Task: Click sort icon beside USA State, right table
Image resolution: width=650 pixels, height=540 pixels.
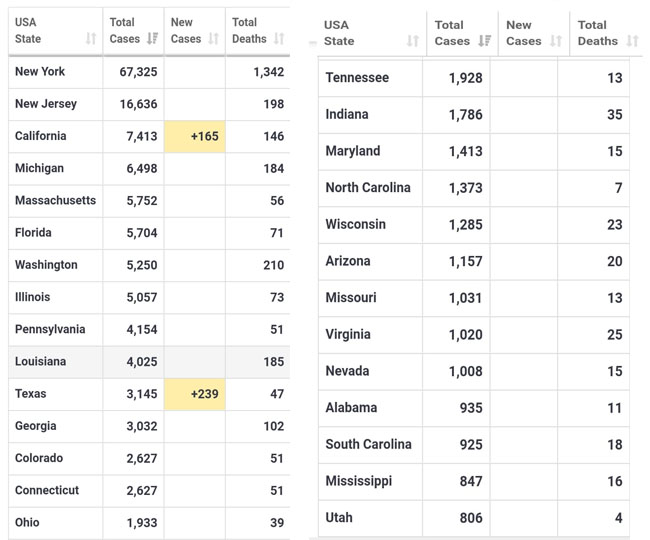Action: tap(413, 42)
